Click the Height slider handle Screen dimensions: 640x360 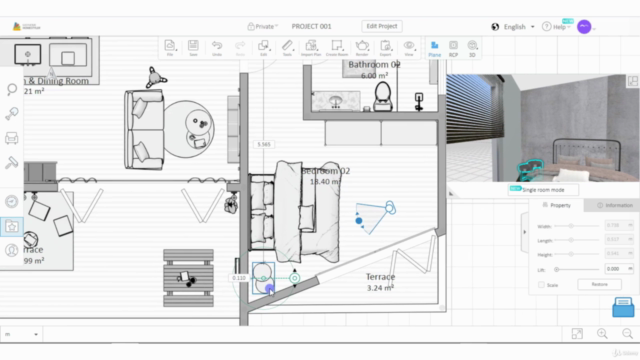571,254
